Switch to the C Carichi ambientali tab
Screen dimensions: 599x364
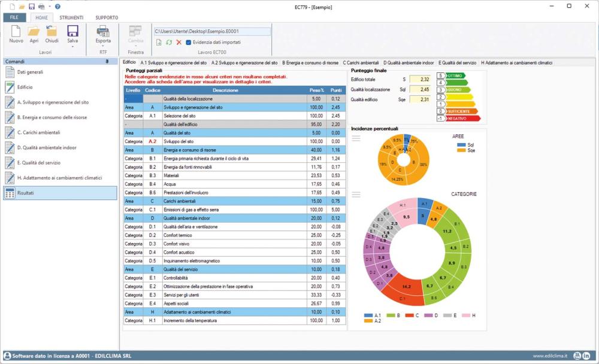pos(361,63)
